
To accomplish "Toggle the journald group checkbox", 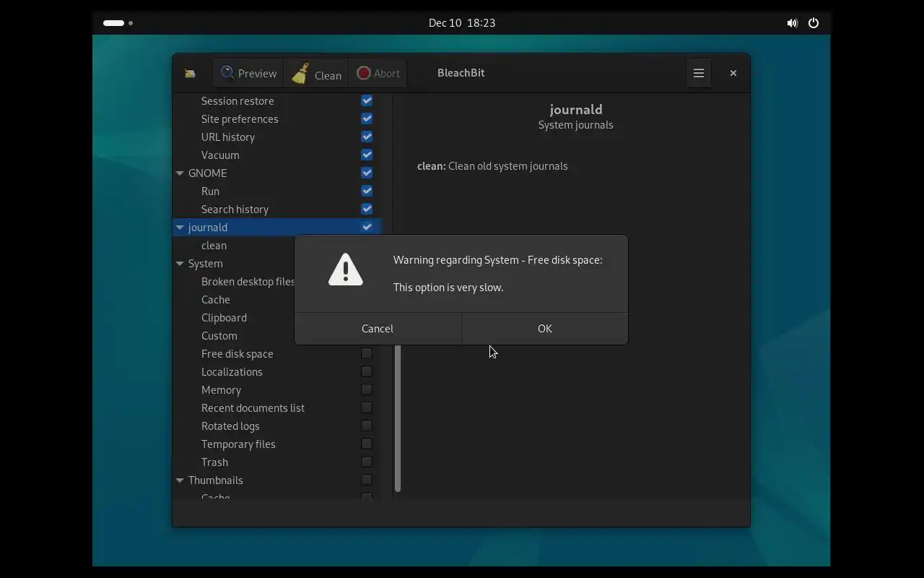I will [367, 227].
